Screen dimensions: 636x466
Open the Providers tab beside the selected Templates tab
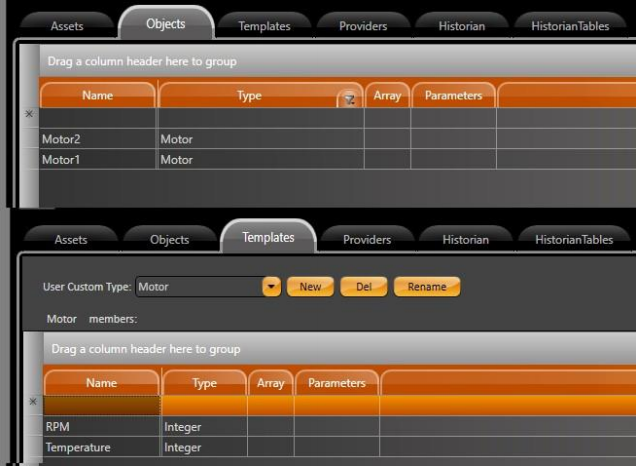point(367,240)
